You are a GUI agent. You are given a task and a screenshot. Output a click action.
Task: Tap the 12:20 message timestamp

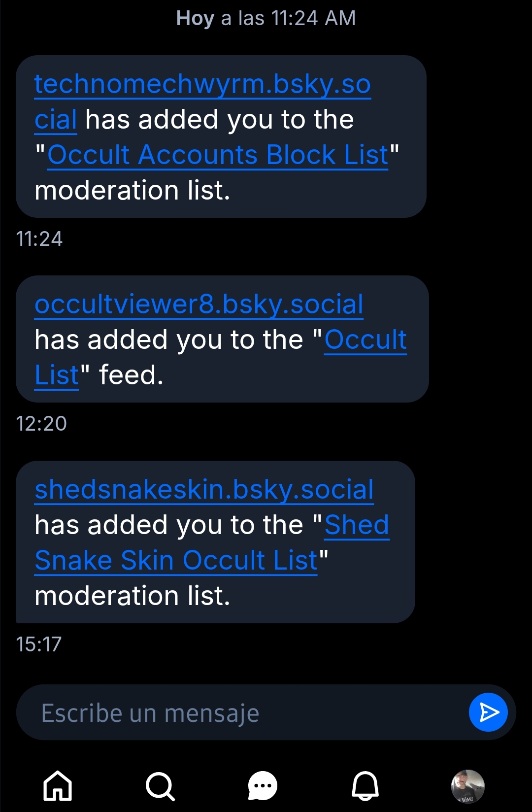coord(41,424)
